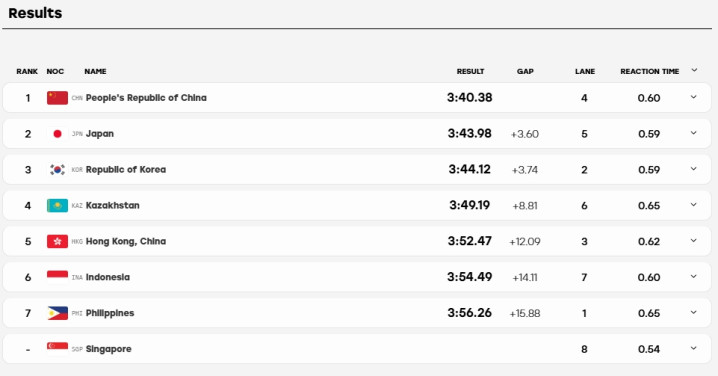The height and width of the screenshot is (376, 718).
Task: Click the RANK column header
Action: (27, 71)
